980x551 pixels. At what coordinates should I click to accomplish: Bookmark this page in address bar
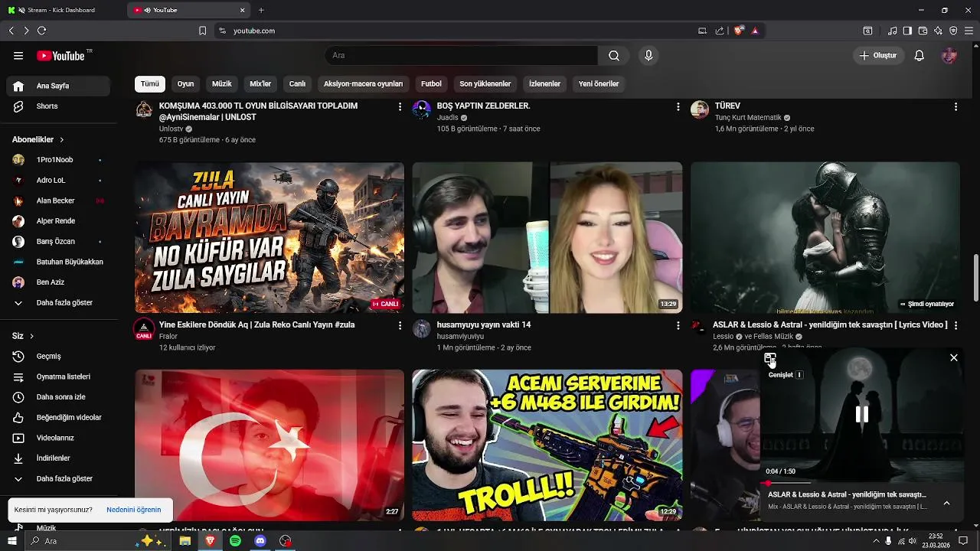(x=203, y=31)
